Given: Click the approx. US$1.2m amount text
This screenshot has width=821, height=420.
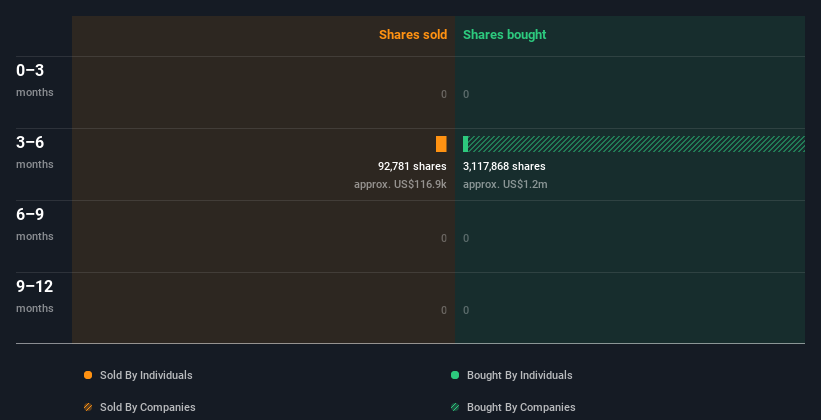Looking at the screenshot, I should (505, 184).
